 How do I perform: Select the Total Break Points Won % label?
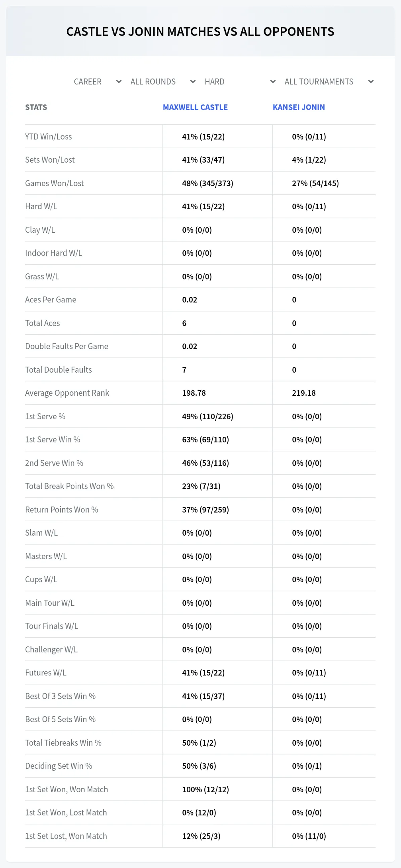[69, 486]
